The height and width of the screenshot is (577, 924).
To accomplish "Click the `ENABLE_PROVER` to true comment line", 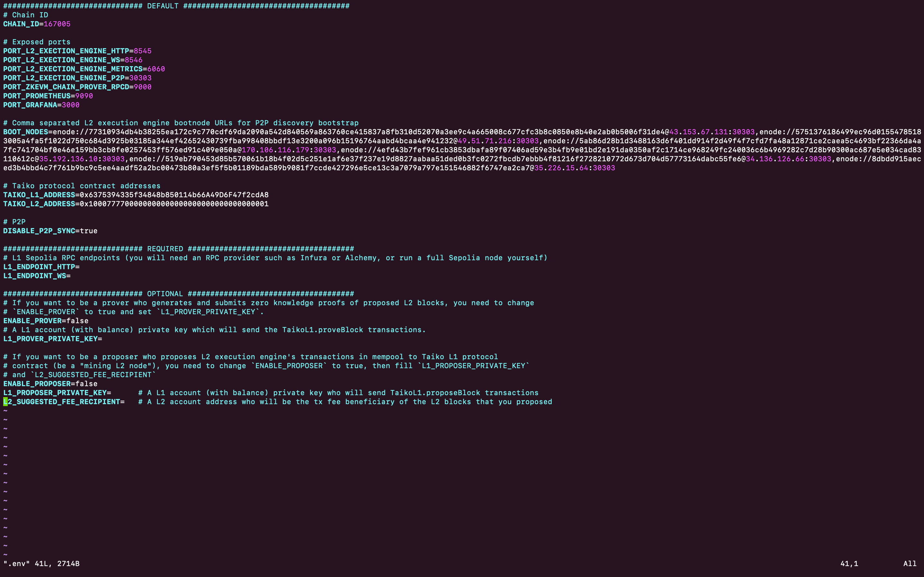I will (x=134, y=312).
